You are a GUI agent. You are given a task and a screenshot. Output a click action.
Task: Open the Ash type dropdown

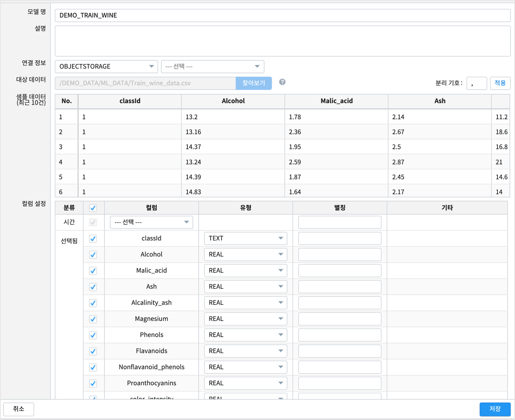point(245,287)
